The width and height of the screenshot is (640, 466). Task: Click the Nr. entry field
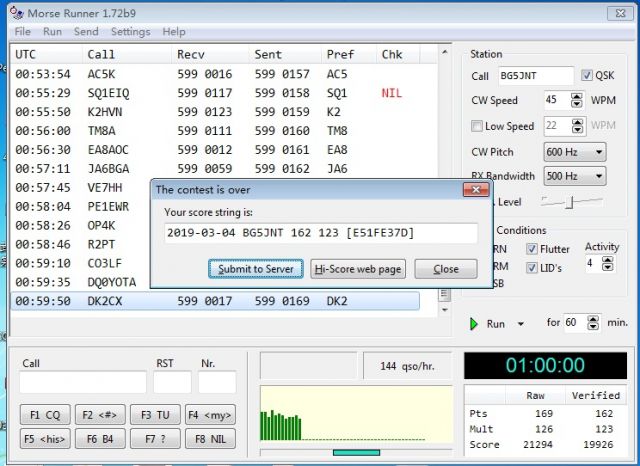coord(217,382)
